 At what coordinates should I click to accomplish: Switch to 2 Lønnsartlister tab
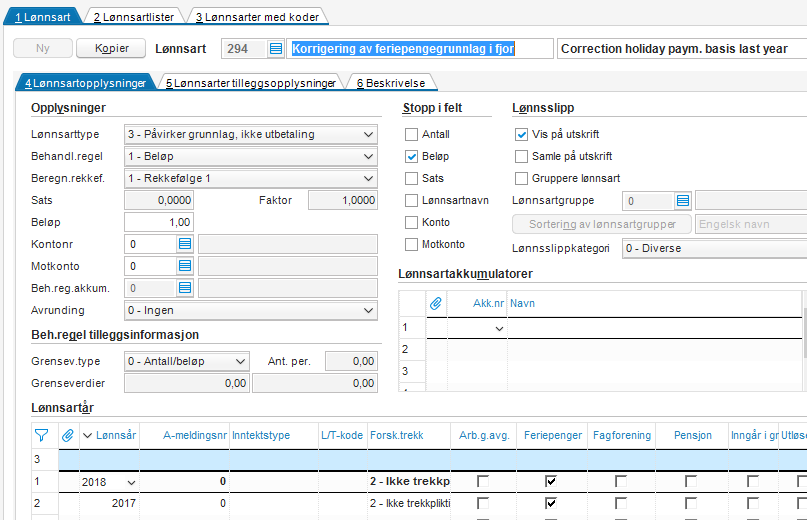pyautogui.click(x=134, y=17)
